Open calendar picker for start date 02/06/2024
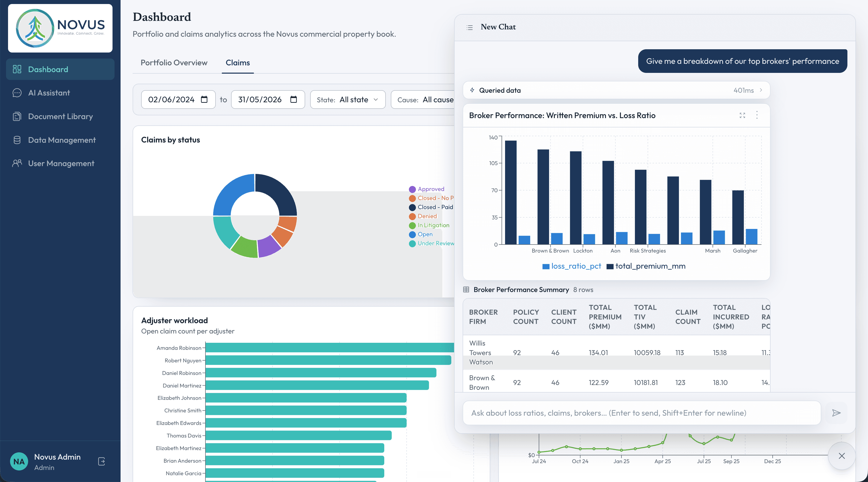 [204, 100]
